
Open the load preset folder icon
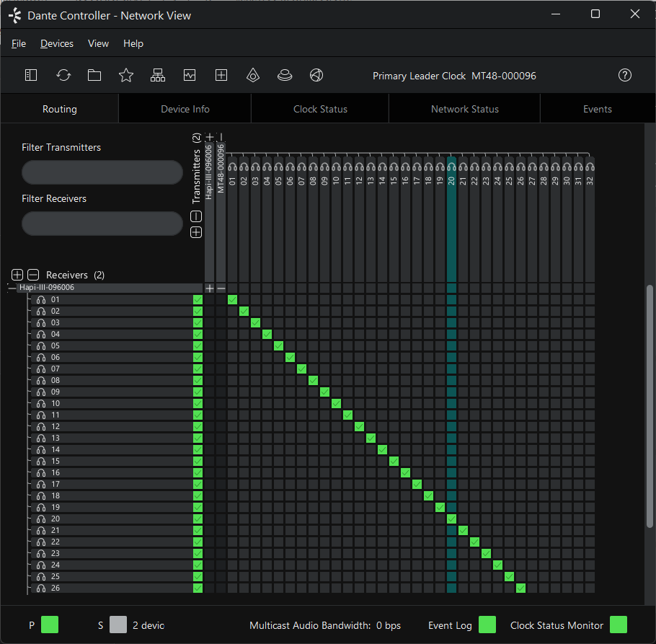[94, 75]
